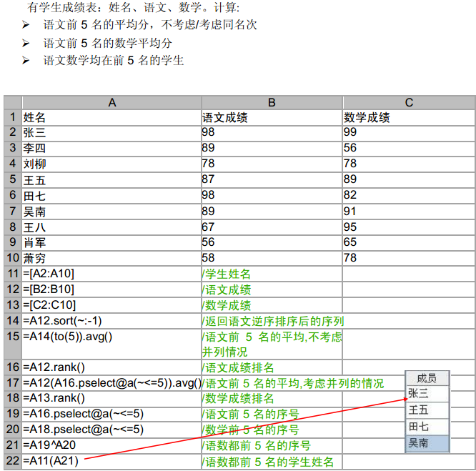The image size is (476, 471).
Task: Select column header B
Action: [x=272, y=103]
